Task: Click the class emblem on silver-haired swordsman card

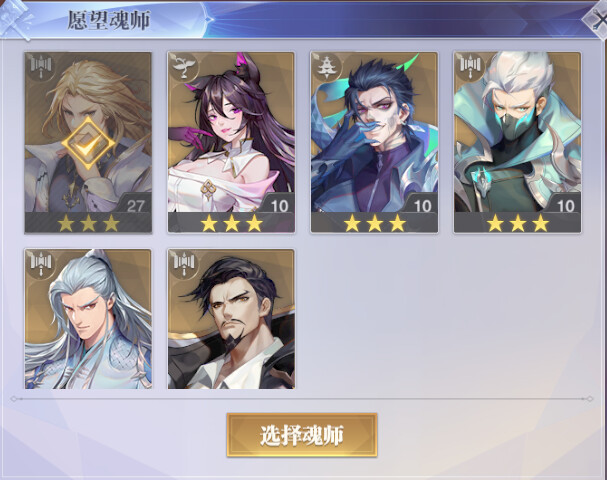Action: point(41,265)
